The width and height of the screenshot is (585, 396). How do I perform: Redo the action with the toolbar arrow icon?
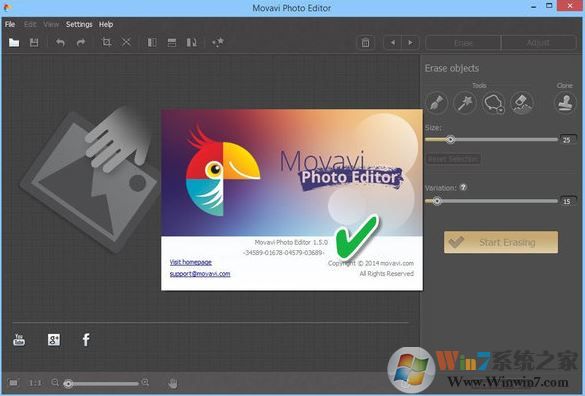(x=81, y=43)
